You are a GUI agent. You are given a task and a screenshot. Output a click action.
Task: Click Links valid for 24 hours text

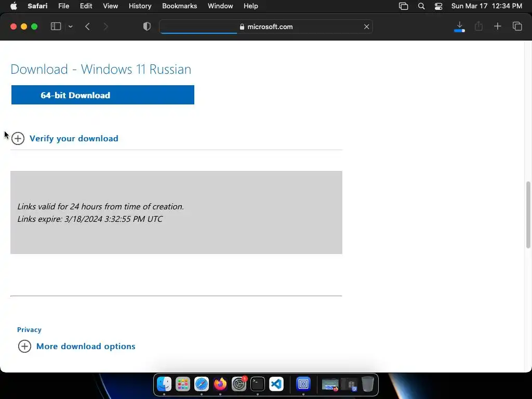point(100,206)
